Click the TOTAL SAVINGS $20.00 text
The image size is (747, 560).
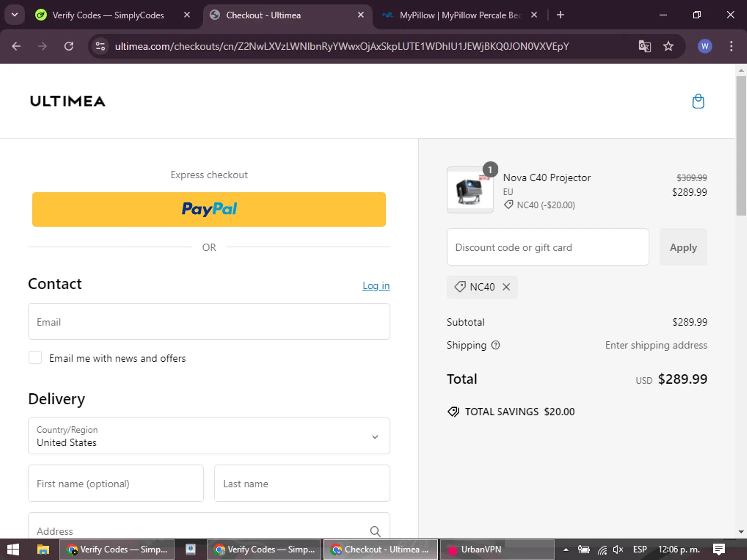click(519, 412)
